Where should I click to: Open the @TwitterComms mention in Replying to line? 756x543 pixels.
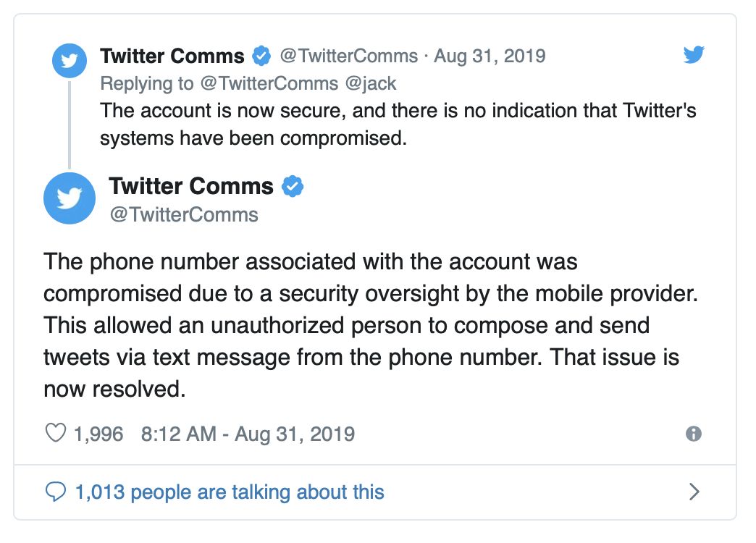(269, 83)
